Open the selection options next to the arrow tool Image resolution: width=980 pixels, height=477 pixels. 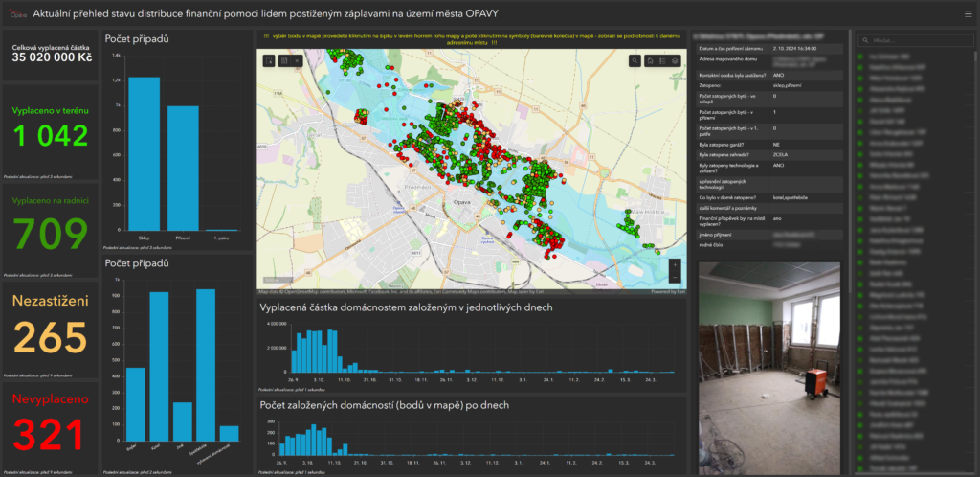[x=284, y=60]
